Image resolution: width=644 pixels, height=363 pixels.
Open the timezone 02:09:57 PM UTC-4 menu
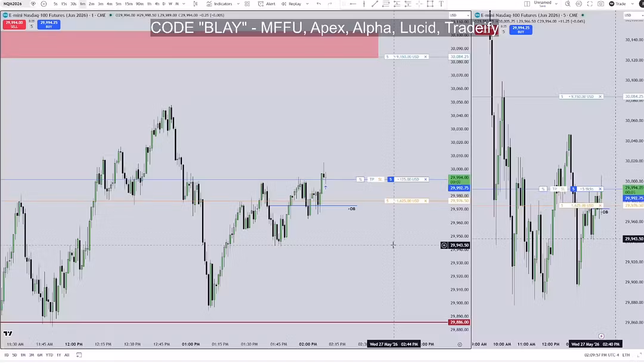(601, 355)
